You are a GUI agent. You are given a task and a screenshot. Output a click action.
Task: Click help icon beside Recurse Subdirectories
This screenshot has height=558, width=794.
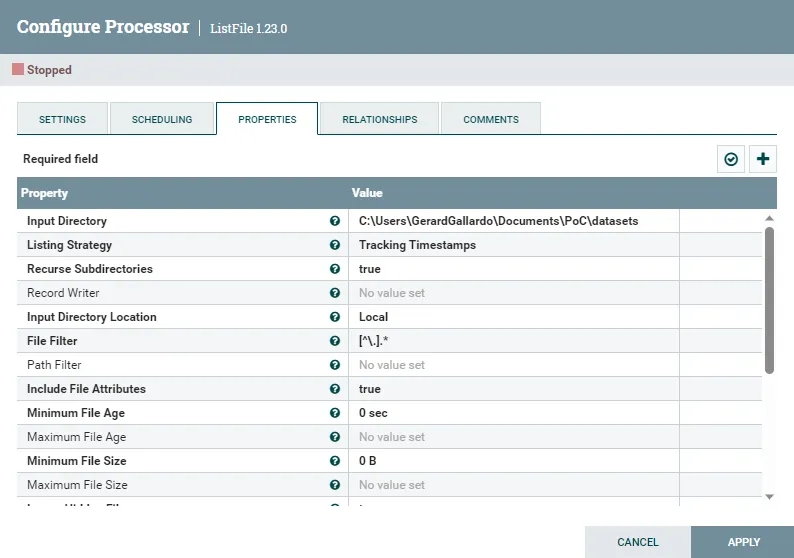coord(335,269)
